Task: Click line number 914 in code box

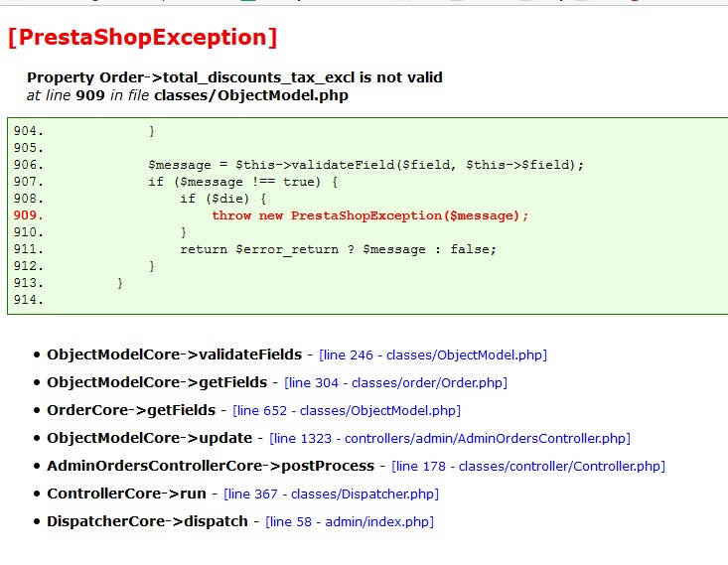Action: pos(29,300)
